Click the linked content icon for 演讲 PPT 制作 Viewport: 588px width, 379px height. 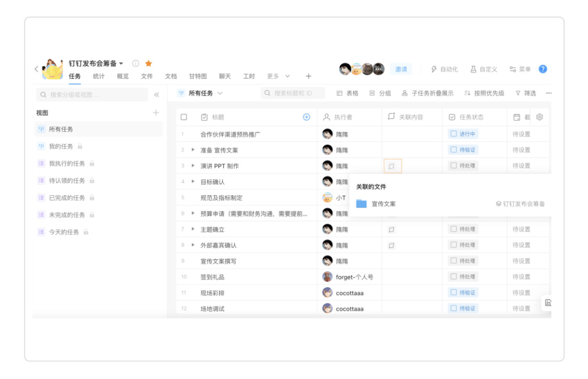point(392,166)
